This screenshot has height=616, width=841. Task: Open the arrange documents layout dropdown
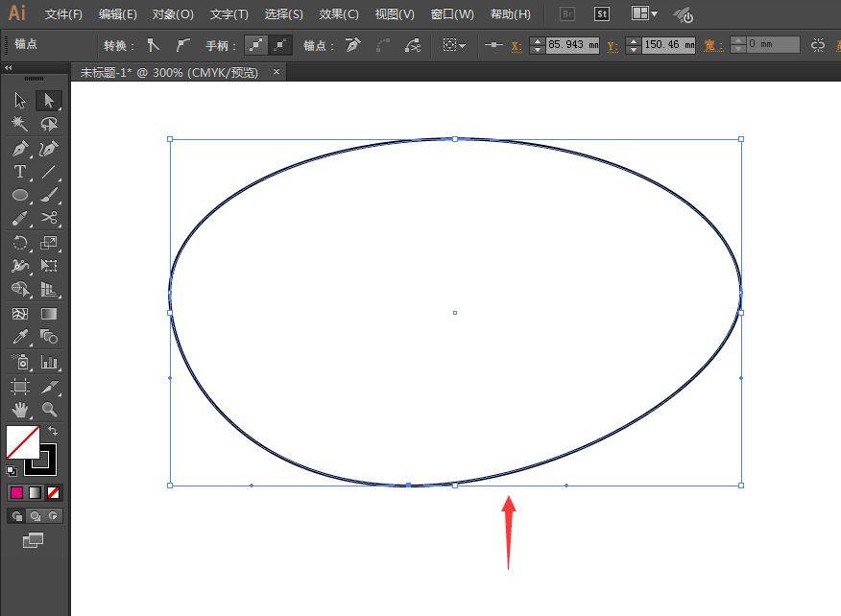(644, 14)
